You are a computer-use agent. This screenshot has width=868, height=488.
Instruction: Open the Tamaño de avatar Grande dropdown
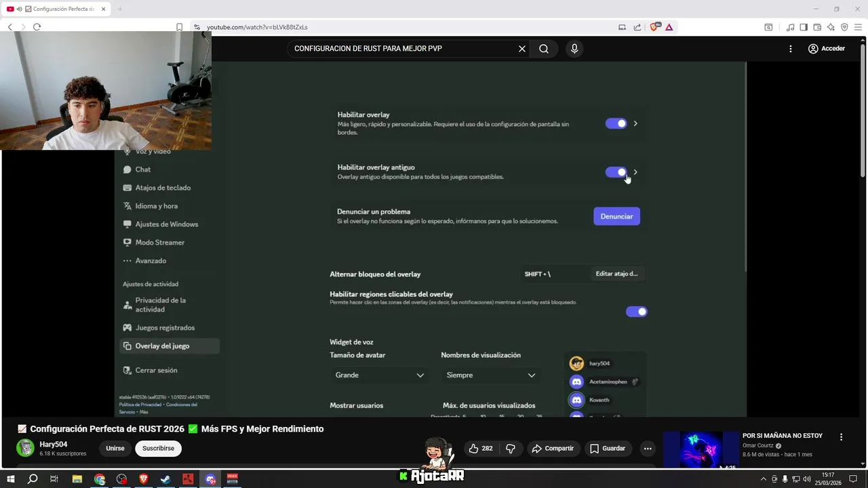(x=380, y=375)
